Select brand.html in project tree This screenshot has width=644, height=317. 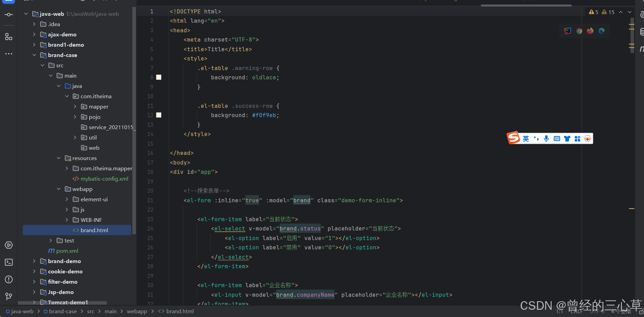coord(77,230)
